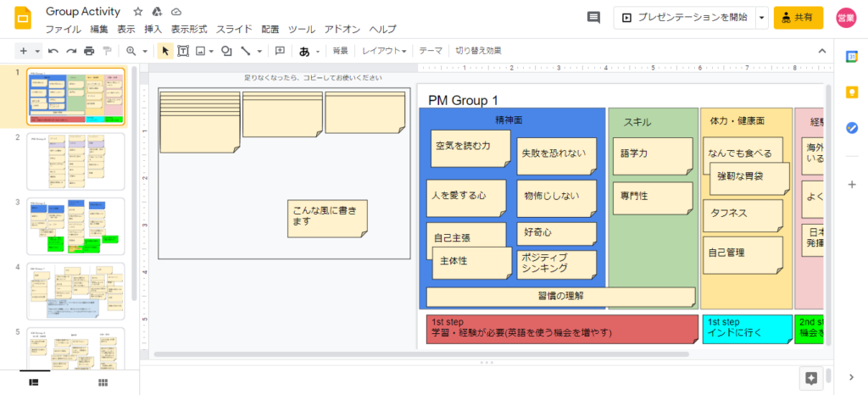This screenshot has width=868, height=395.
Task: Open the アドオン menu
Action: coord(342,30)
